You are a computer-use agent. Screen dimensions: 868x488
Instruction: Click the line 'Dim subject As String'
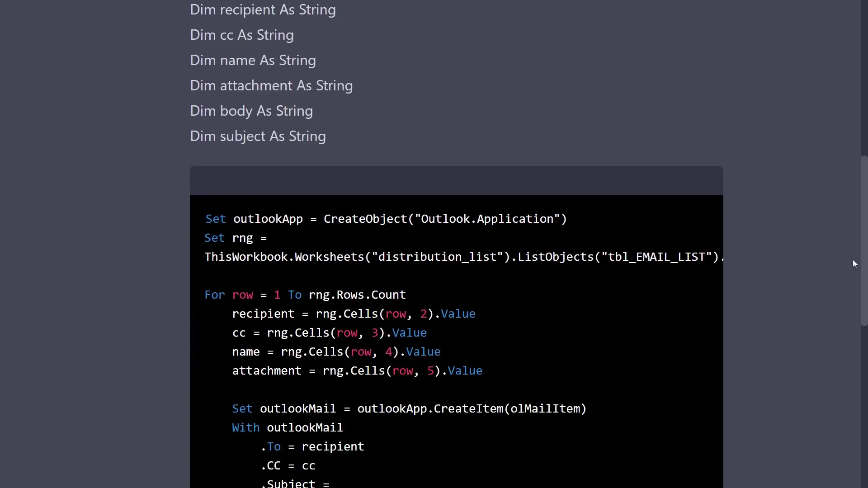point(258,136)
